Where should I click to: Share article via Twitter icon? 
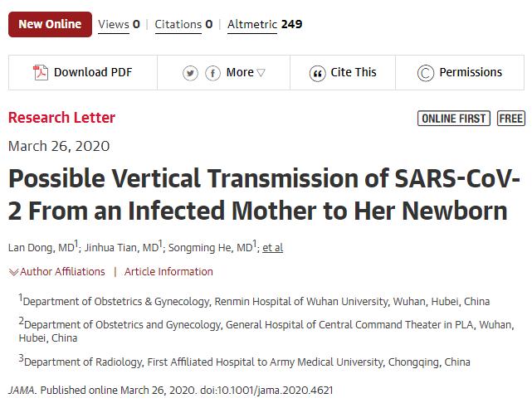coord(191,73)
